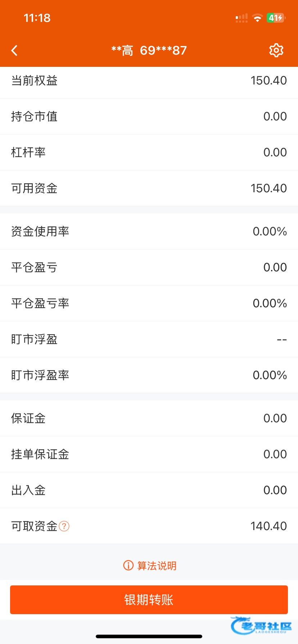Select the 当前权益 row
The height and width of the screenshot is (644, 298).
pos(149,80)
